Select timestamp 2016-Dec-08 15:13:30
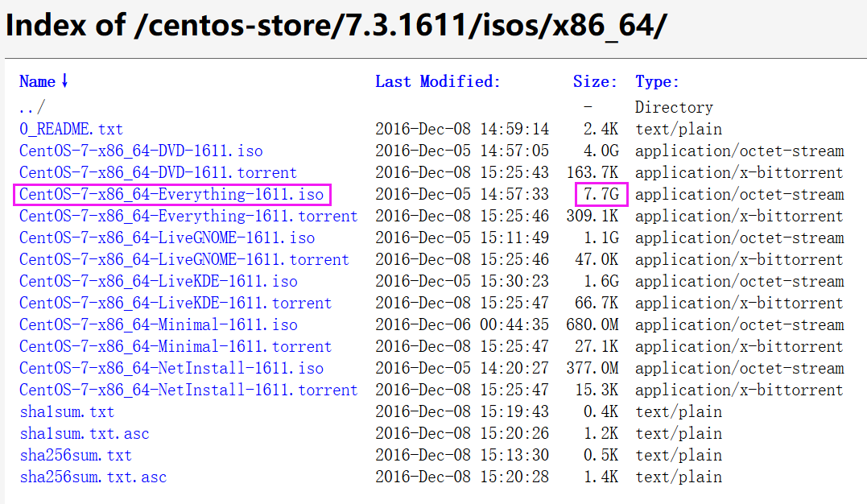Image resolution: width=867 pixels, height=504 pixels. click(462, 455)
